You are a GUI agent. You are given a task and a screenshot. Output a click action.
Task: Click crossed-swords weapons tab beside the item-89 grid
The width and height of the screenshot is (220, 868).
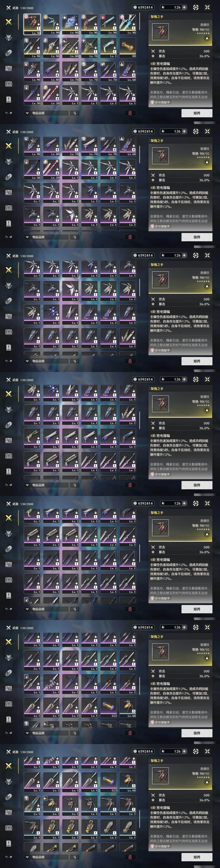(x=9, y=22)
